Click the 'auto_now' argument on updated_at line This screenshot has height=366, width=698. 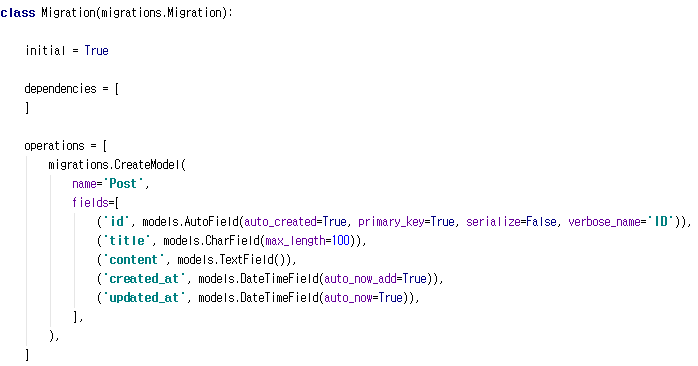(348, 298)
